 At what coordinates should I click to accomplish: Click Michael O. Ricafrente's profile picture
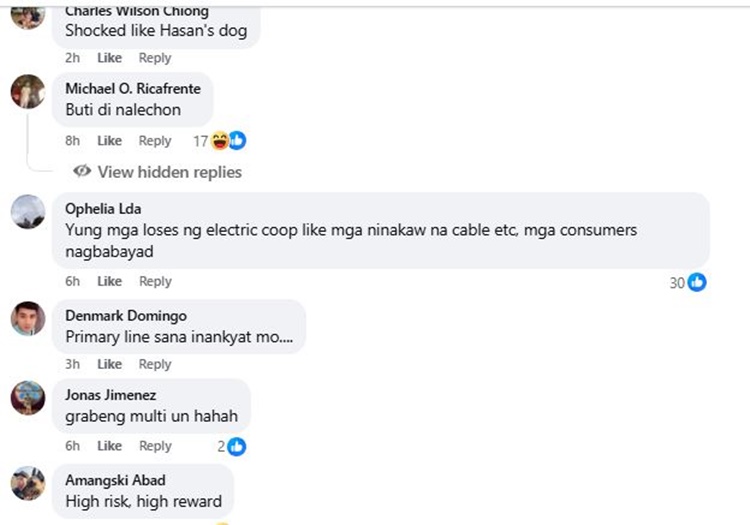coord(28,91)
